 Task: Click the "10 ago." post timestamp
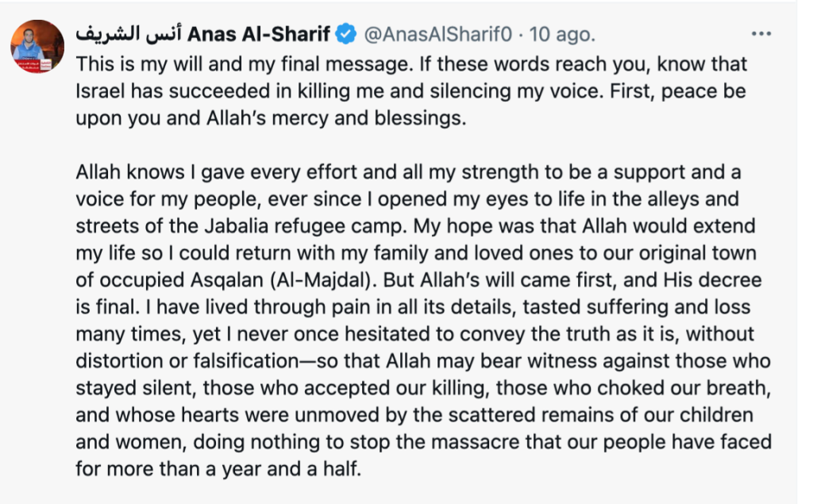click(561, 35)
